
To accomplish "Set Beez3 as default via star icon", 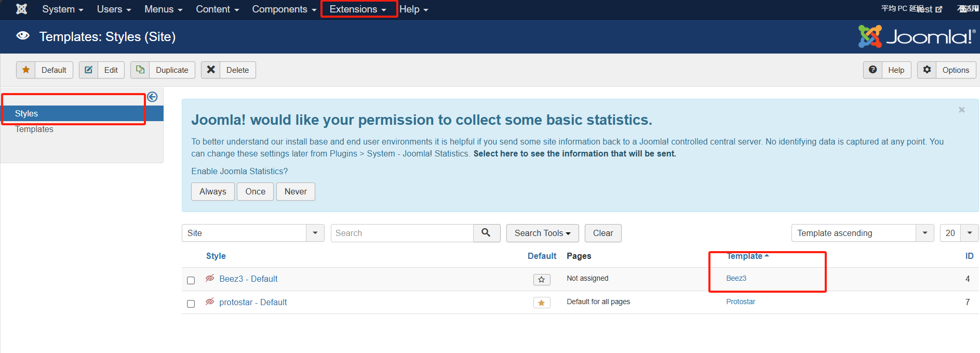I will (x=542, y=280).
